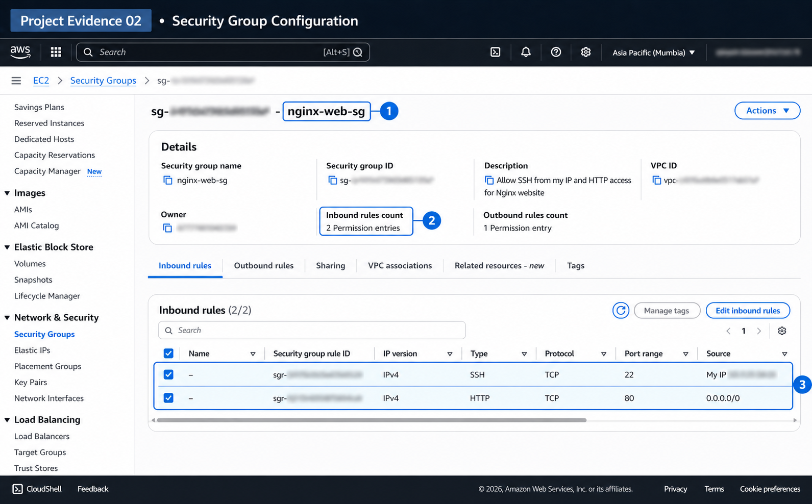Copy the Security group ID value
Viewport: 812px width, 504px height.
(x=332, y=180)
